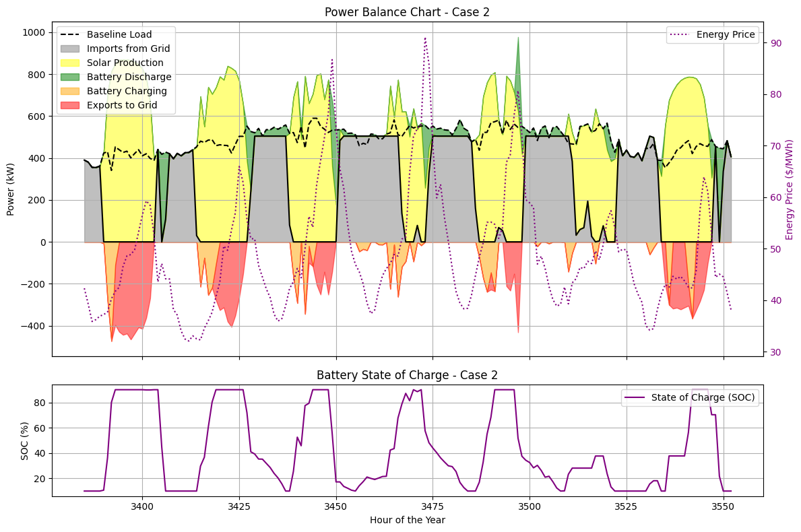Click the 'State of Charge (SOC)' legend label
Image resolution: width=801 pixels, height=532 pixels.
pyautogui.click(x=703, y=397)
